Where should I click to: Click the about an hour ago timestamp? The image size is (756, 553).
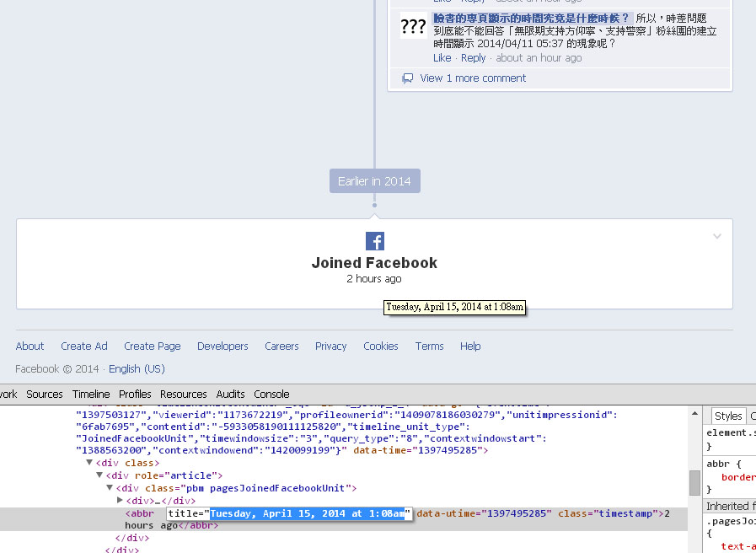pyautogui.click(x=539, y=58)
